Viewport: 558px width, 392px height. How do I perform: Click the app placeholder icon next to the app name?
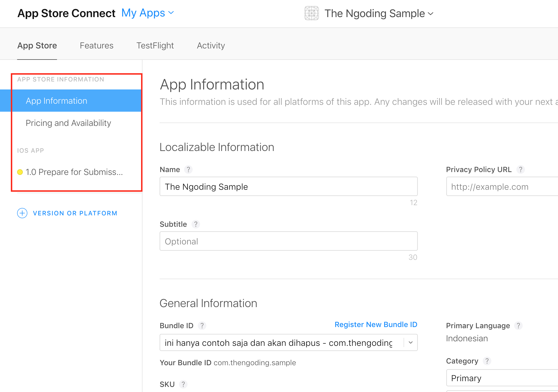tap(311, 13)
